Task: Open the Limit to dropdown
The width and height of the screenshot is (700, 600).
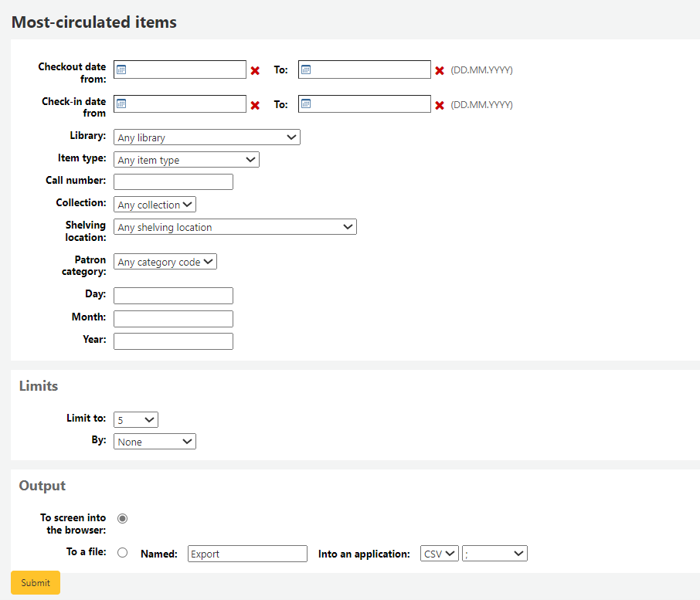Action: [x=135, y=419]
